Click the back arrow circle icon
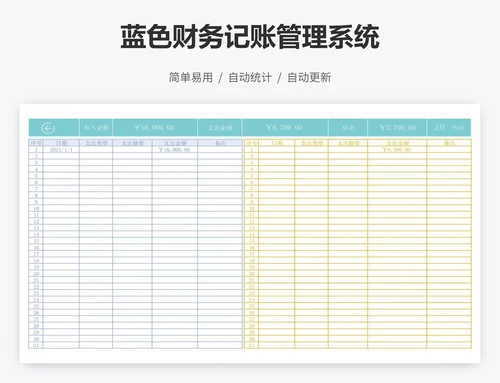The width and height of the screenshot is (500, 383). coord(48,128)
